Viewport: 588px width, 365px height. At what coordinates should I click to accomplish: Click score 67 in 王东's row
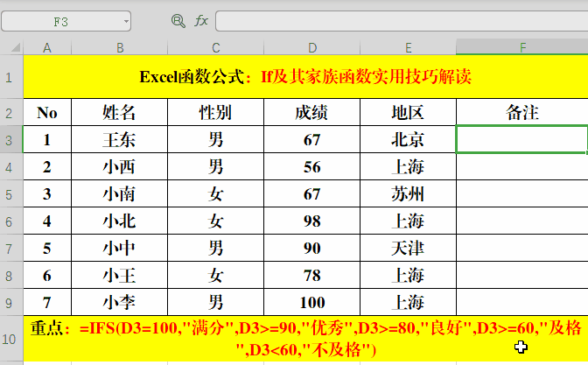tap(312, 139)
